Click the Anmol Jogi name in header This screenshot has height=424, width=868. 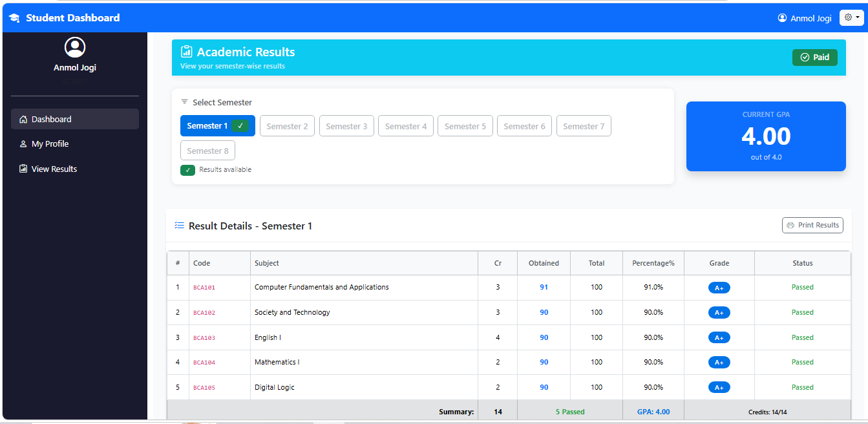point(811,18)
